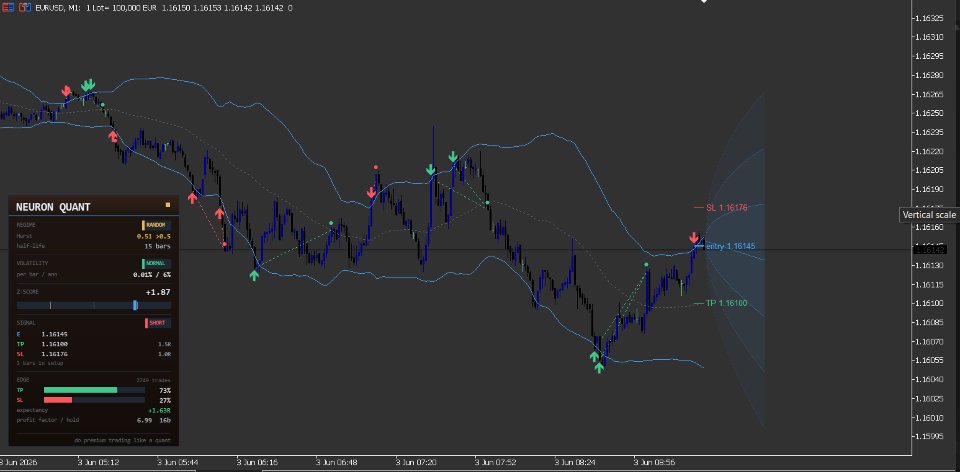Select the green dot ending the 08:56 dotted line
Screen dimensions: 960x472
point(646,264)
